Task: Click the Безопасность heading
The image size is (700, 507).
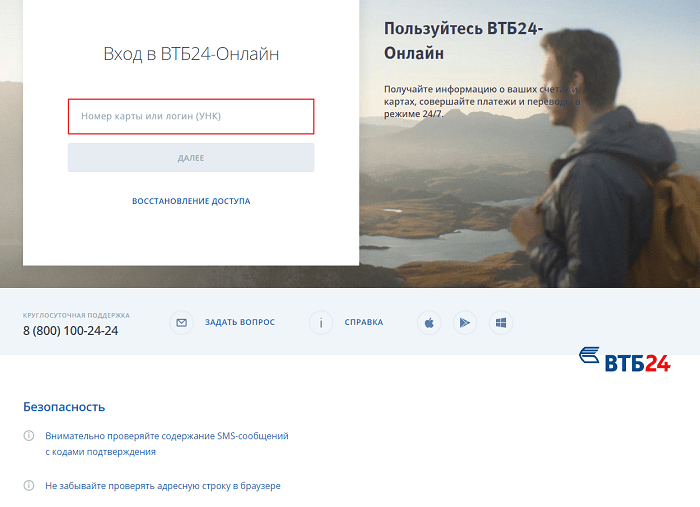Action: tap(64, 407)
